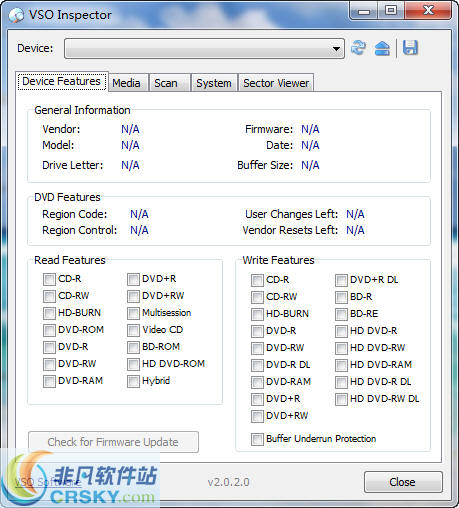Check the DVD+R DL checkbox

(x=341, y=280)
